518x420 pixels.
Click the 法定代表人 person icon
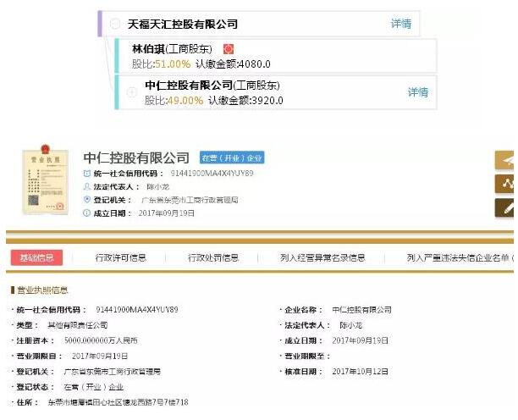click(x=87, y=187)
